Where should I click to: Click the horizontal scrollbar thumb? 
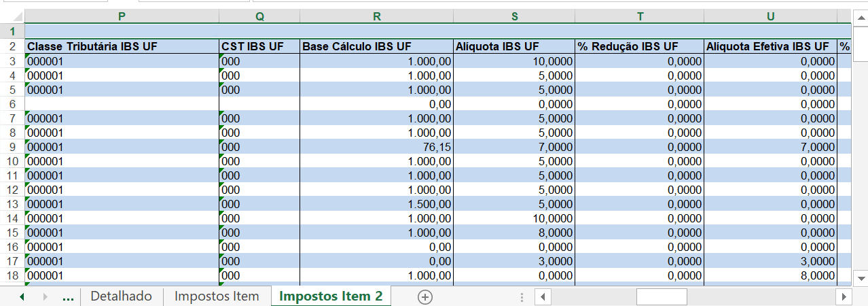(x=661, y=296)
